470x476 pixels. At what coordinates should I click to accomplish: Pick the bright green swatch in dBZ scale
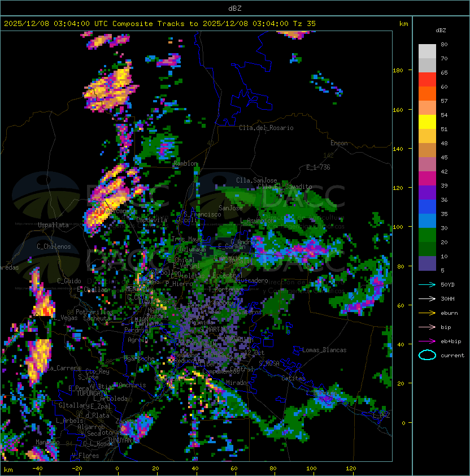[x=427, y=235]
